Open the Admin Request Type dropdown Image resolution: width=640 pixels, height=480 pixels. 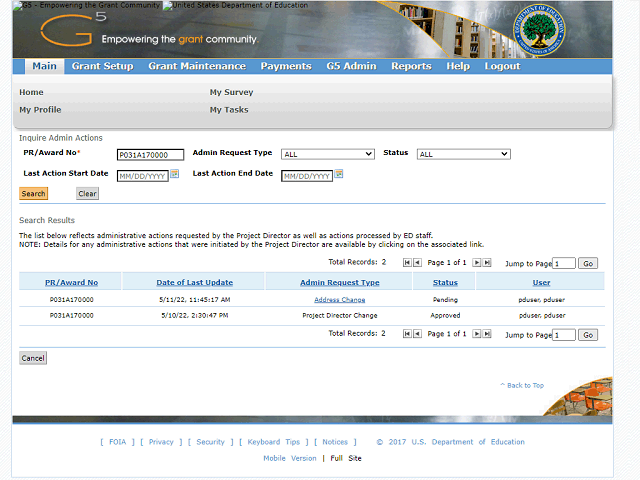click(328, 154)
